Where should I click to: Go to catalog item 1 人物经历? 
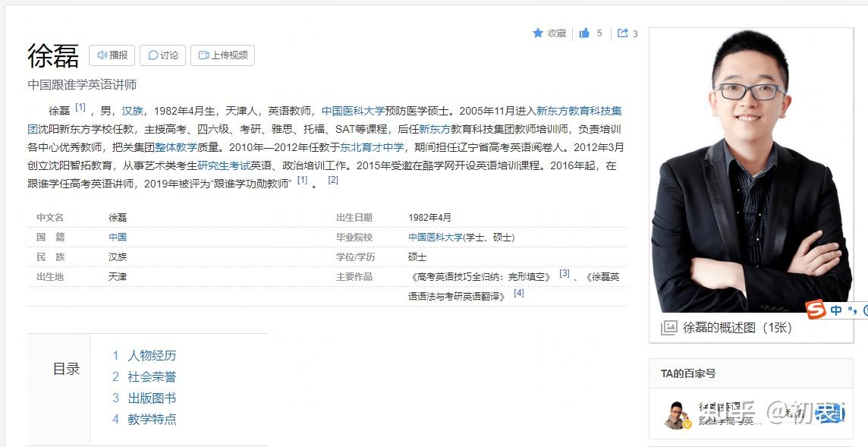coord(152,356)
